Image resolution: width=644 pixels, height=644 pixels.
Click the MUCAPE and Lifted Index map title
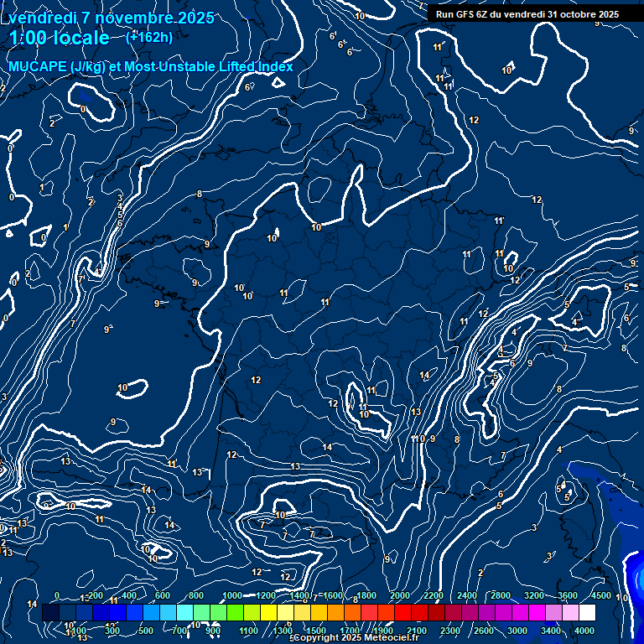(151, 66)
